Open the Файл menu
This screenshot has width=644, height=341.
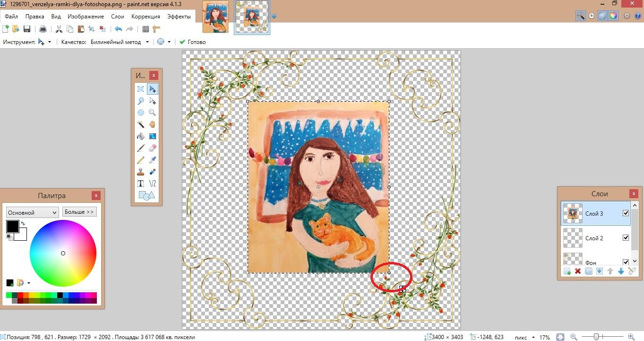(x=11, y=17)
